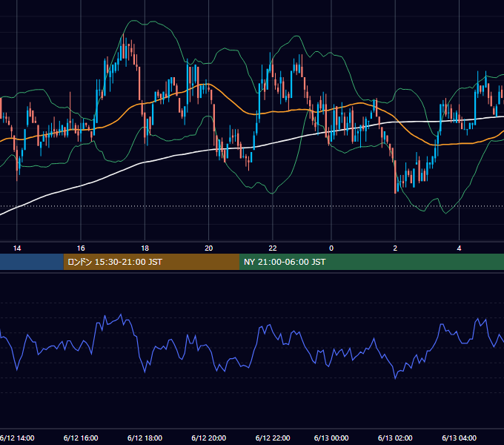This screenshot has height=445, width=504.
Task: Click the 6/13 04:00 time label
Action: 459,438
